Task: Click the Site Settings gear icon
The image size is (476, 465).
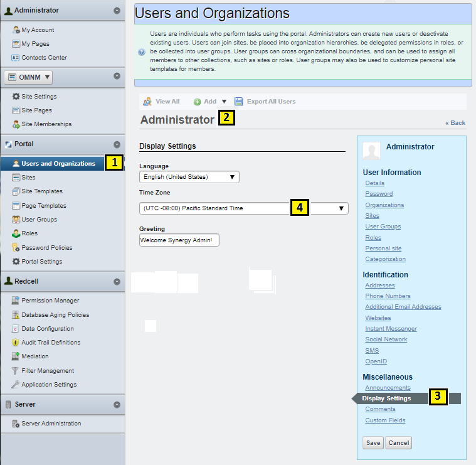Action: [x=16, y=97]
